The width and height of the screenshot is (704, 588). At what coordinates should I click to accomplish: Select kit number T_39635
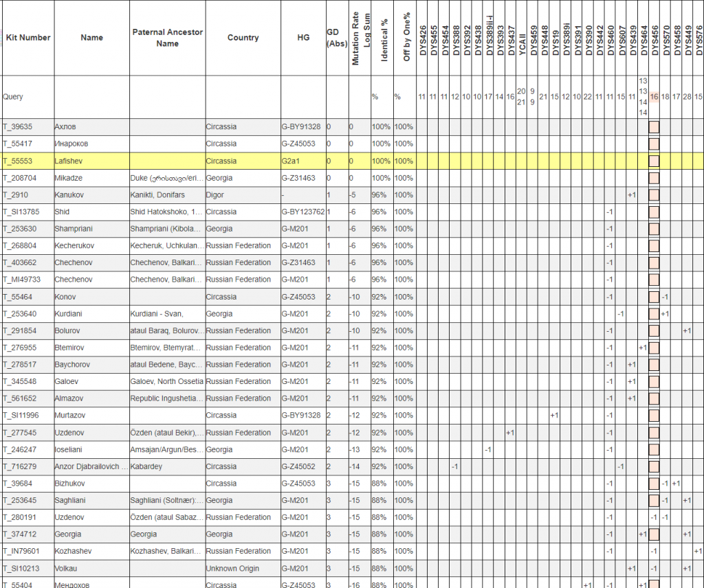(x=17, y=127)
